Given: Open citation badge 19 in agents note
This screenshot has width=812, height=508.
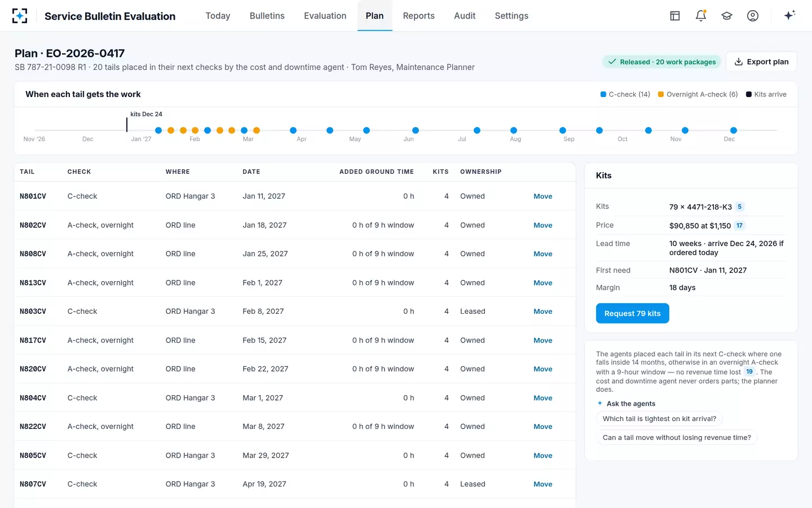Looking at the screenshot, I should coord(749,371).
